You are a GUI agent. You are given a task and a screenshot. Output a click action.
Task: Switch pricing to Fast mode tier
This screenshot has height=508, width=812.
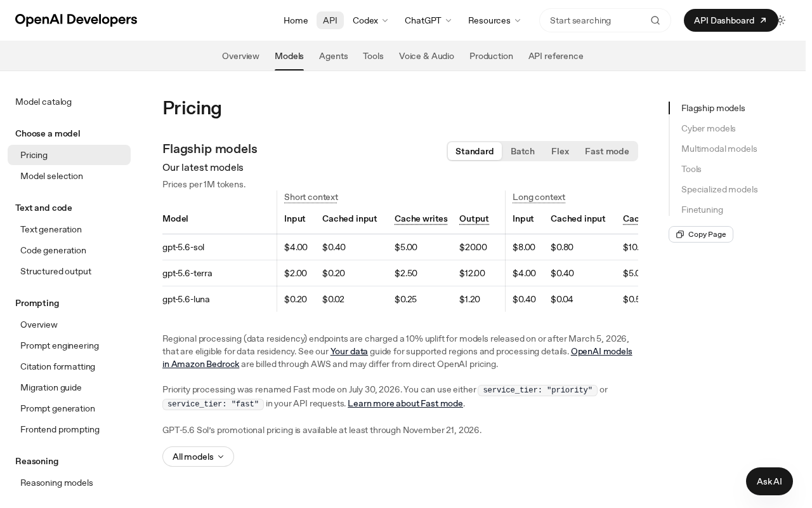click(607, 151)
